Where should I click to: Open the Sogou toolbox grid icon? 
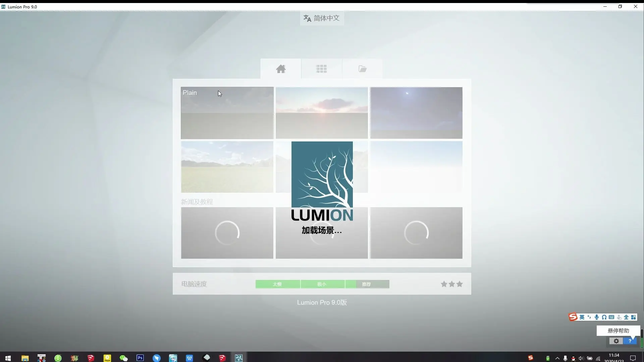(x=634, y=317)
